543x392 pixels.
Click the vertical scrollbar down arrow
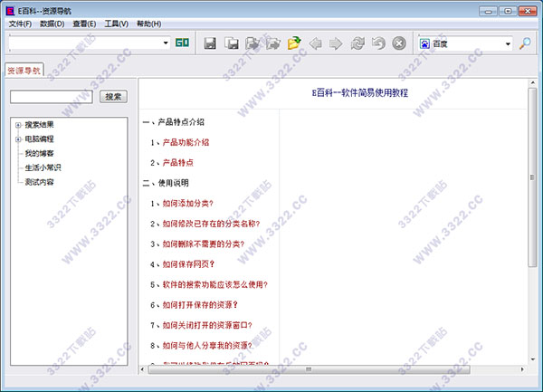pyautogui.click(x=532, y=359)
